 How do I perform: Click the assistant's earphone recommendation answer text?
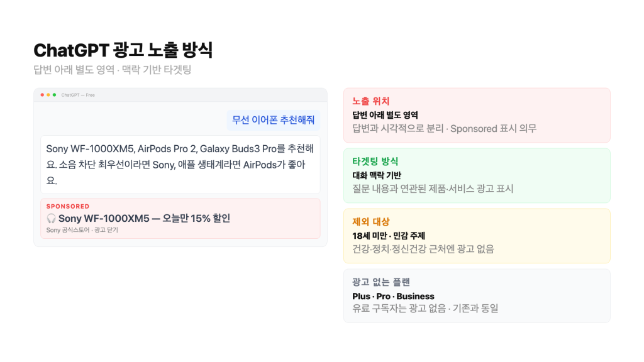(180, 165)
